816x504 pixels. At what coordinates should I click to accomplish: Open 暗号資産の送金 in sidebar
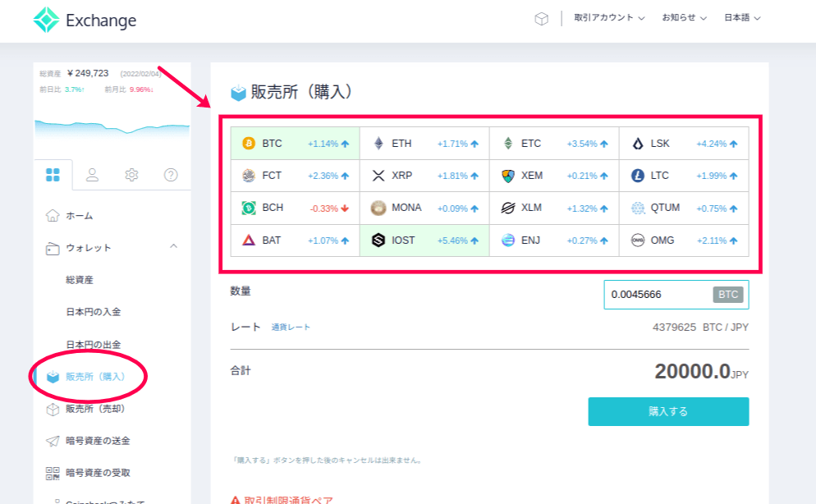[x=98, y=441]
